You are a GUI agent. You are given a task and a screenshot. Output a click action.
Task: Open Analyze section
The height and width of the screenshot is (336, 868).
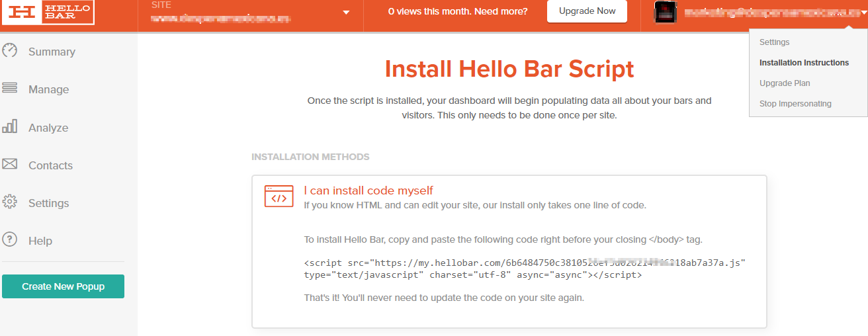[48, 128]
